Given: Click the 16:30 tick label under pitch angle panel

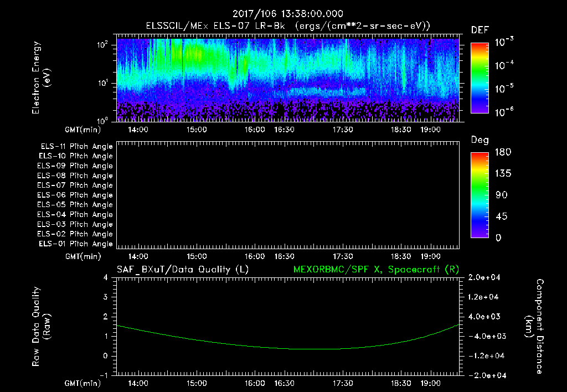Looking at the screenshot, I should pyautogui.click(x=284, y=257).
